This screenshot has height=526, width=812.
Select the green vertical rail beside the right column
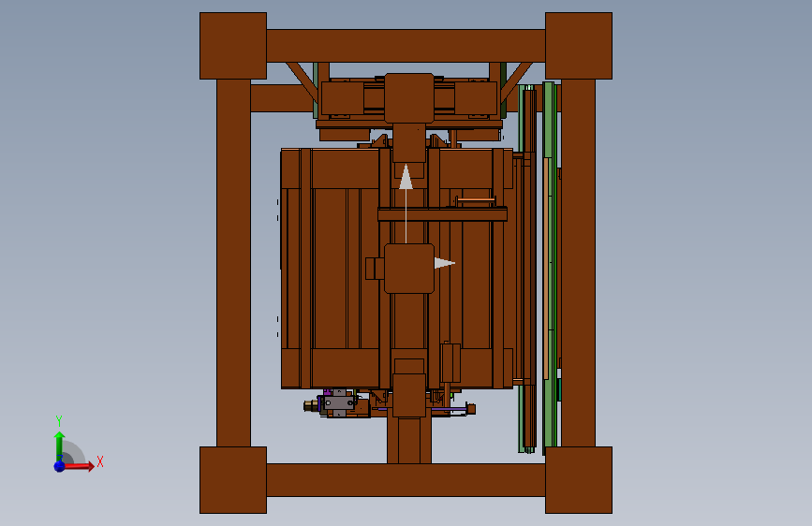[550, 267]
